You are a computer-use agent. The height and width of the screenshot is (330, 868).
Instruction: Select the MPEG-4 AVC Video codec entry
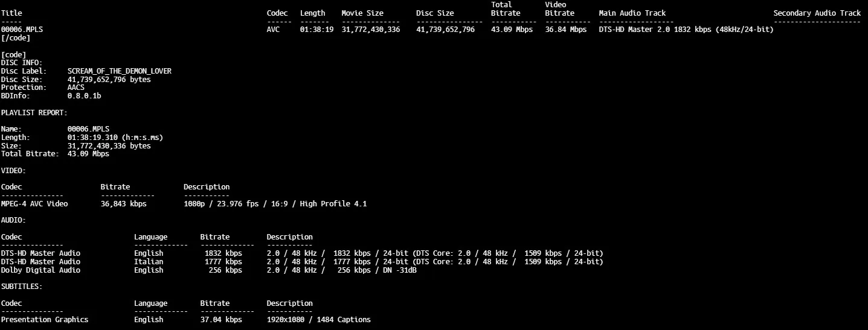[x=34, y=204]
